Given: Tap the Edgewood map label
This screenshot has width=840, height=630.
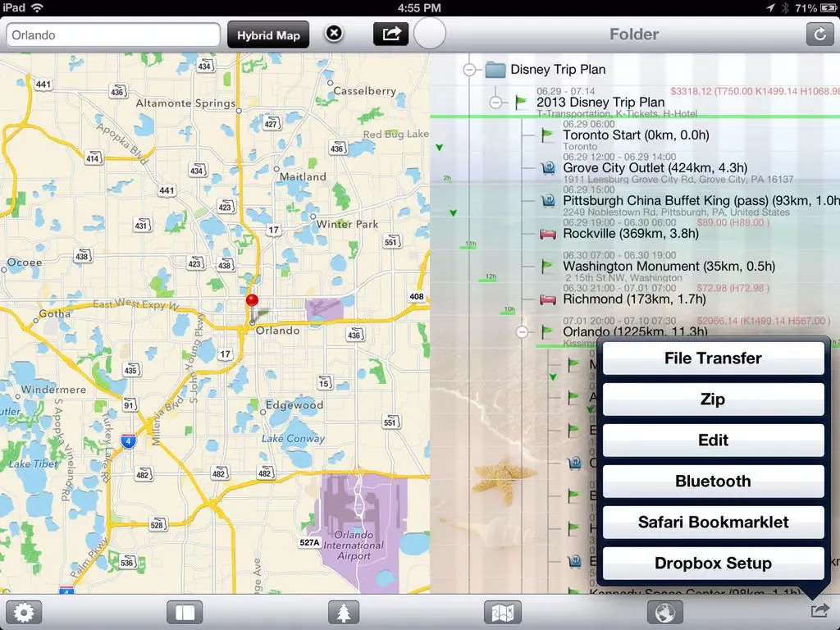Looking at the screenshot, I should [294, 405].
